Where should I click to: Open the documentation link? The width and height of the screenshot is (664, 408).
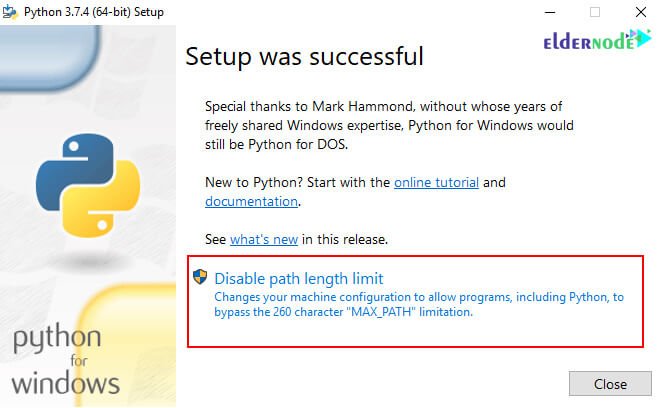coord(252,202)
